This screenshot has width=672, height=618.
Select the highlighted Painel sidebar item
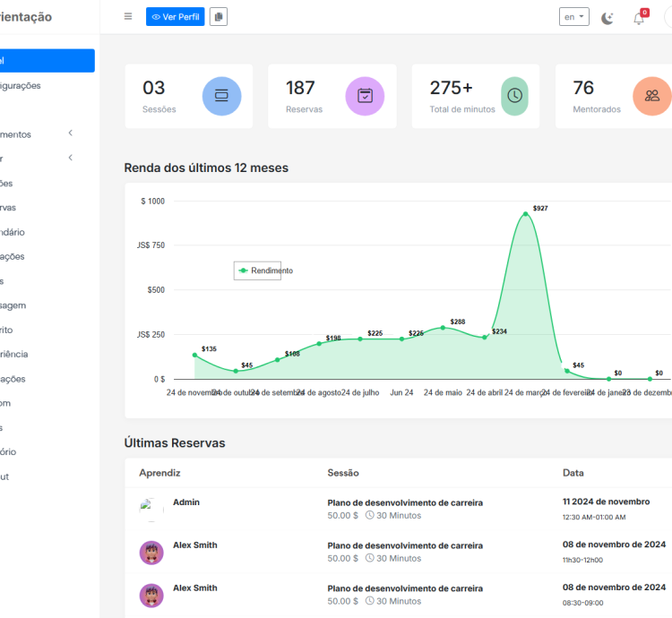pos(45,61)
